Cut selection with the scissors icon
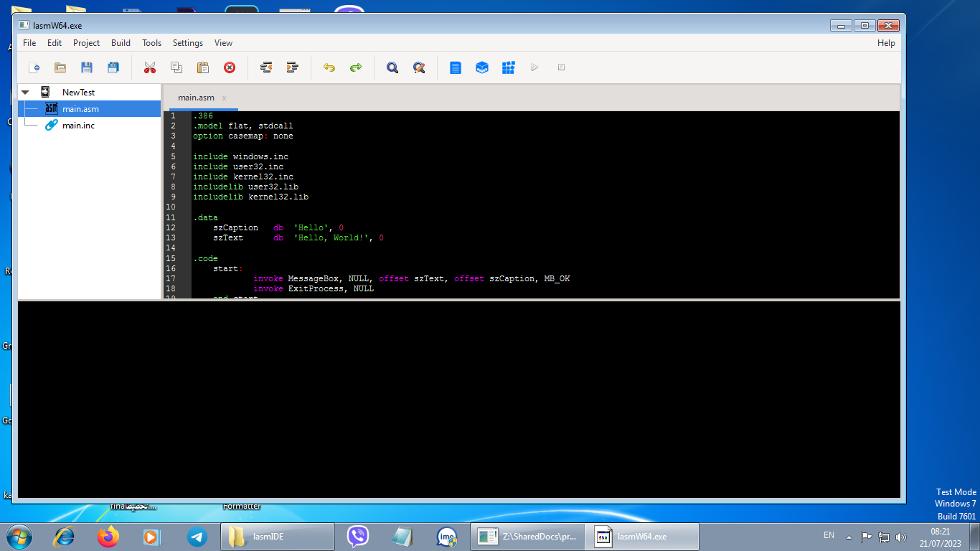Screen dimensions: 980x551 [x=149, y=67]
